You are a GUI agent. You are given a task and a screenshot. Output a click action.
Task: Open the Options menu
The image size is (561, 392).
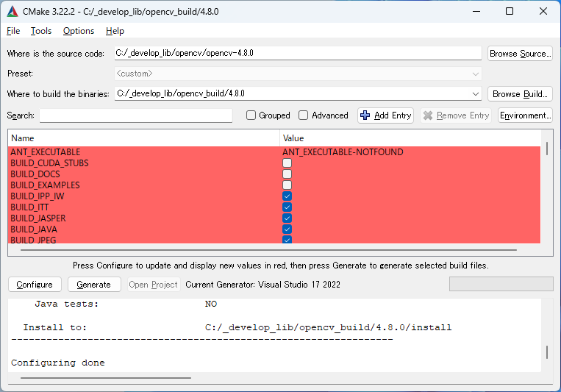coord(79,31)
